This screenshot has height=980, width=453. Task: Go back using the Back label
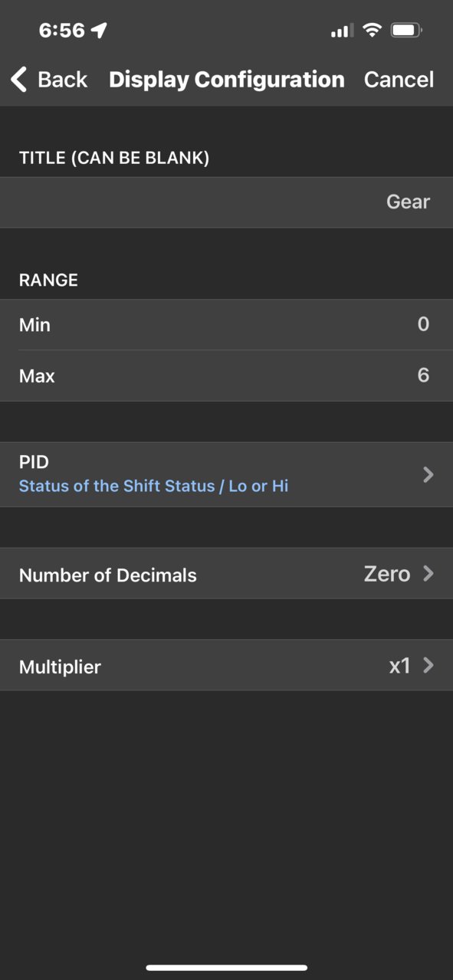[x=63, y=79]
